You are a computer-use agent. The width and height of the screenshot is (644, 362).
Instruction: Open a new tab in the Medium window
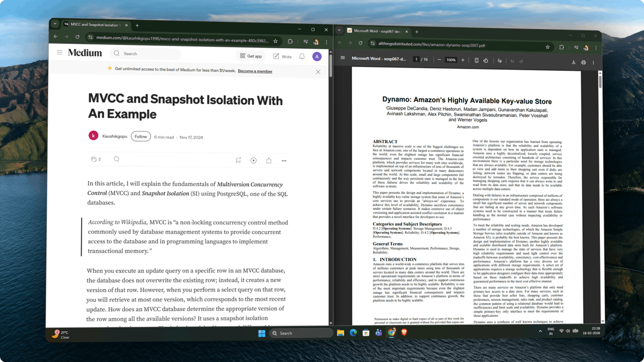click(x=137, y=25)
